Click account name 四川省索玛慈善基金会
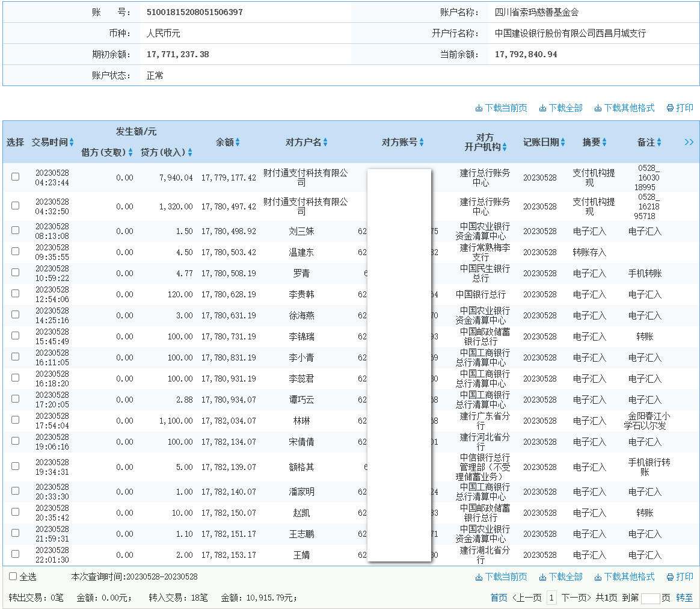The width and height of the screenshot is (700, 609). [x=536, y=12]
